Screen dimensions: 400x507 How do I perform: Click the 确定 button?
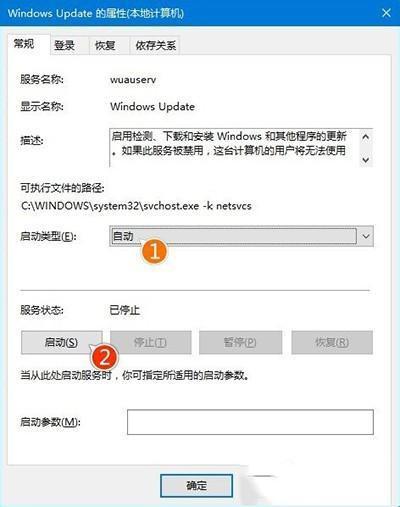tap(196, 486)
